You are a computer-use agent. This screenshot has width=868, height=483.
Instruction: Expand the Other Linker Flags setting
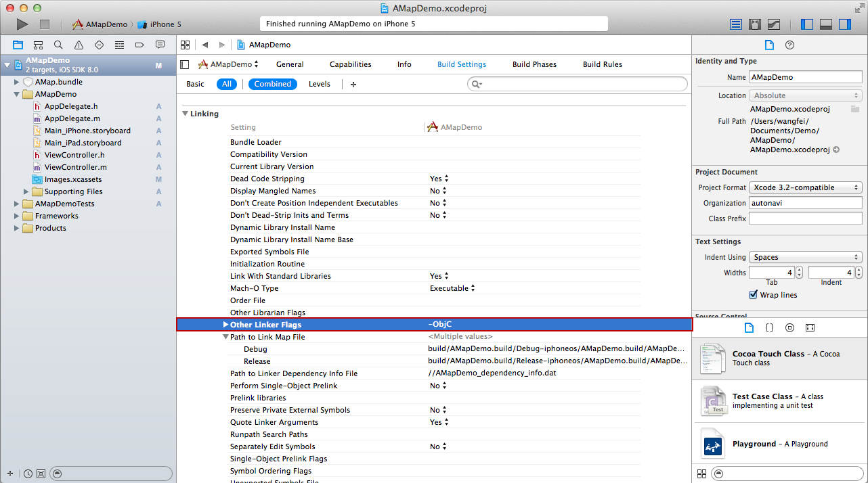point(226,325)
